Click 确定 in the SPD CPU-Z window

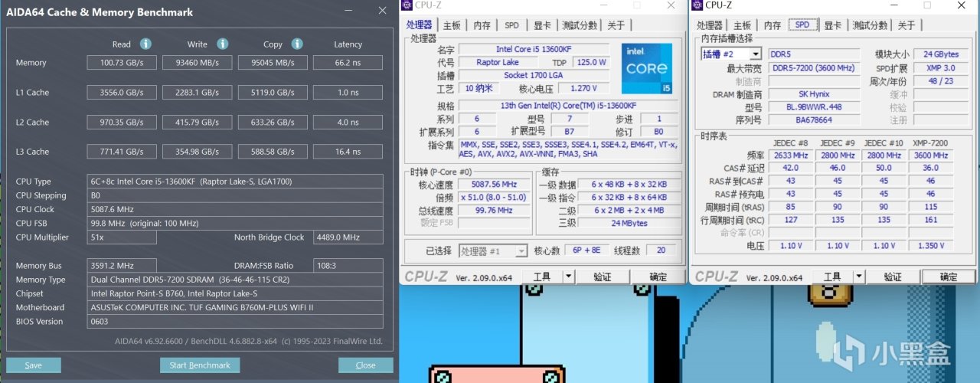click(x=949, y=277)
